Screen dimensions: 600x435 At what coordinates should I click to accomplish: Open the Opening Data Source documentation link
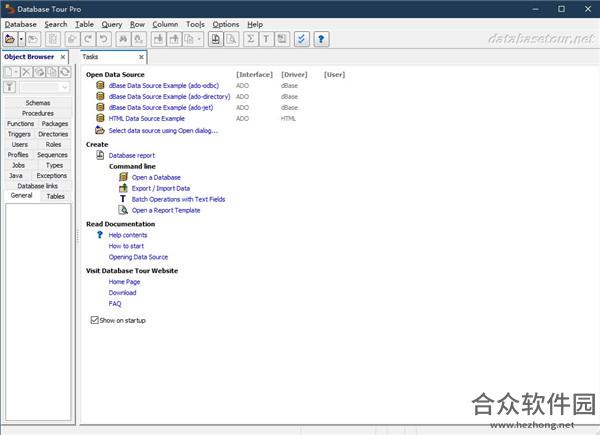[138, 257]
